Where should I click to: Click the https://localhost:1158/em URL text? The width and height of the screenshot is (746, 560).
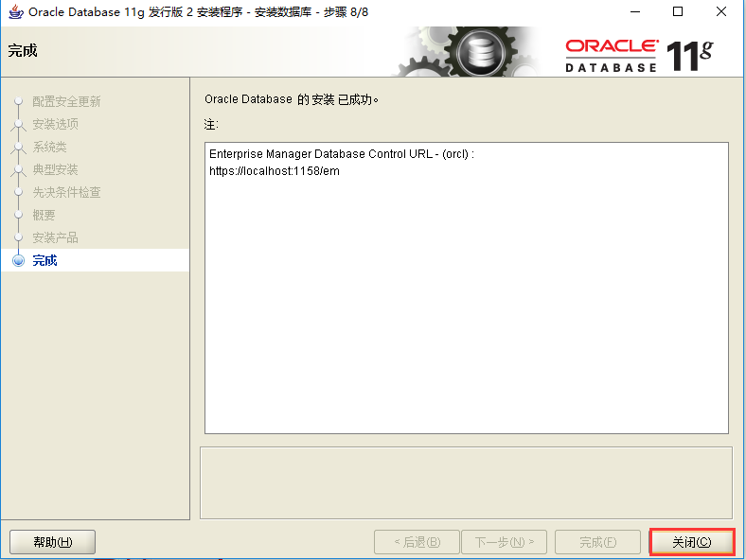(275, 171)
